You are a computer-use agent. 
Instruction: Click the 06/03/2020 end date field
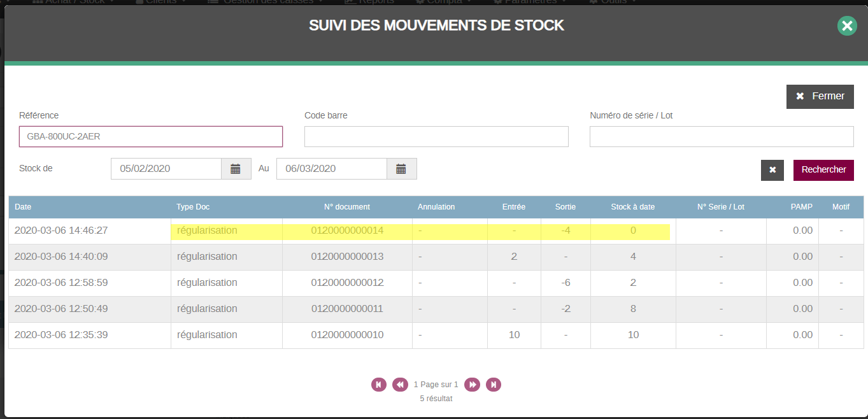[x=332, y=169]
